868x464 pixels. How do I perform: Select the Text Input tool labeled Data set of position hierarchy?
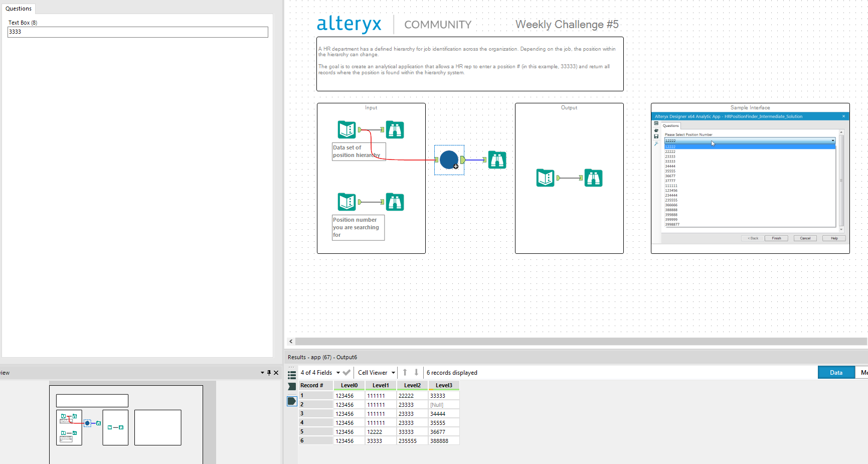347,129
